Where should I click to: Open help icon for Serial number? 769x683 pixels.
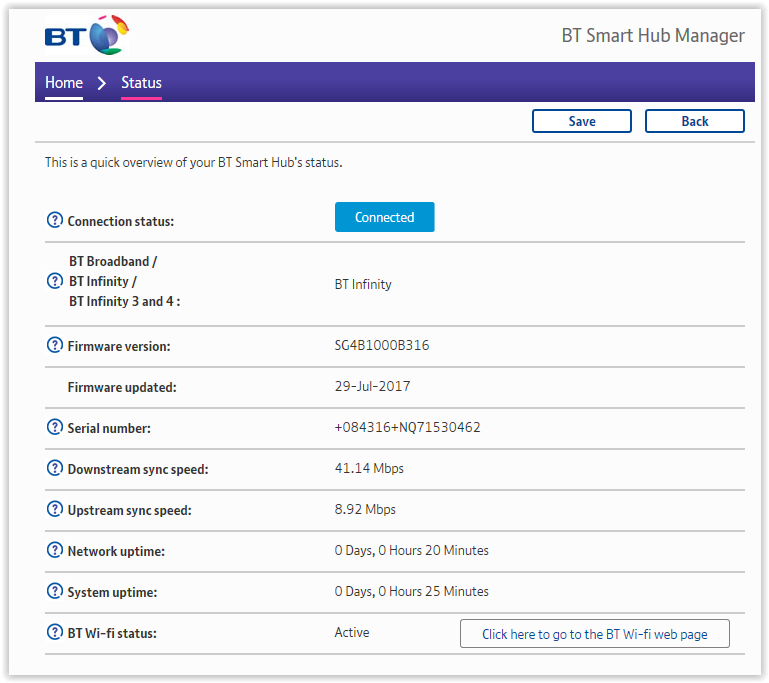point(54,427)
